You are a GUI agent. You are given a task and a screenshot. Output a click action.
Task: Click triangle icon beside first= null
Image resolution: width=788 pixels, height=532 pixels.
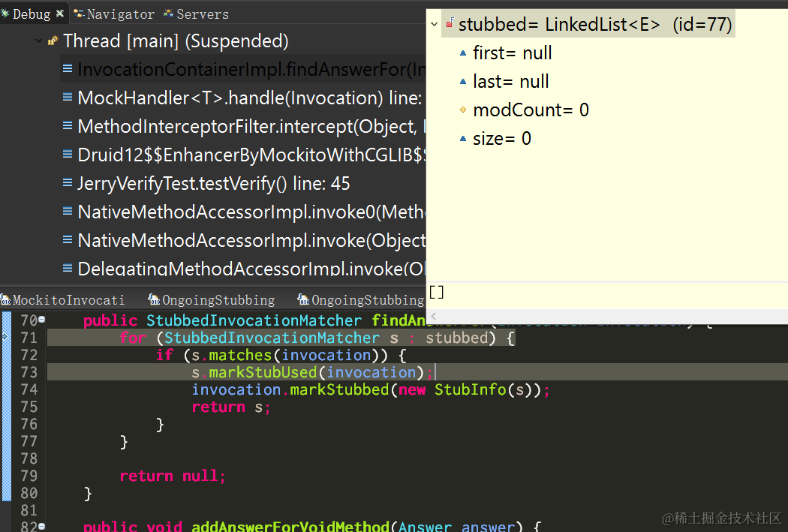coord(463,53)
